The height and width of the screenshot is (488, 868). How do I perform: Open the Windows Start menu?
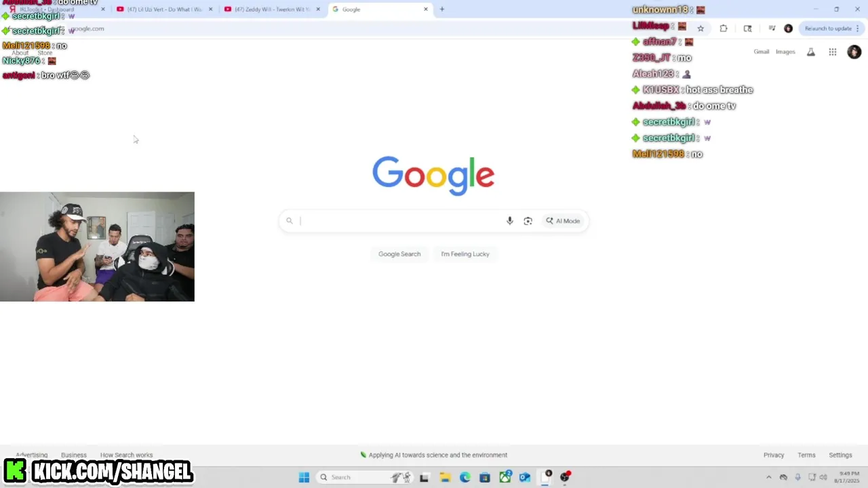click(304, 477)
